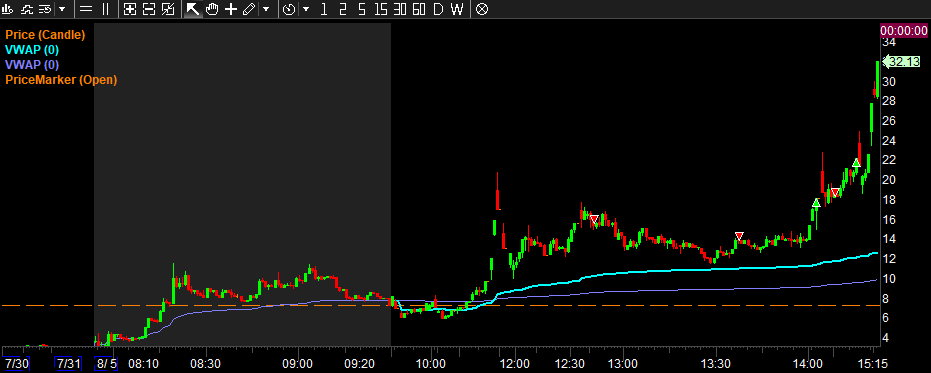
Task: Click the circled X clear icon
Action: click(x=482, y=9)
